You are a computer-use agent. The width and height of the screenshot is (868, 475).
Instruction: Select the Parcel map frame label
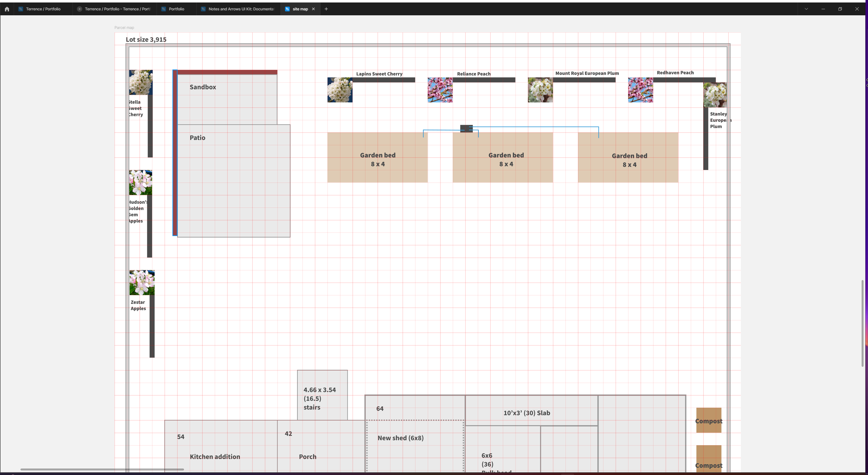tap(124, 28)
